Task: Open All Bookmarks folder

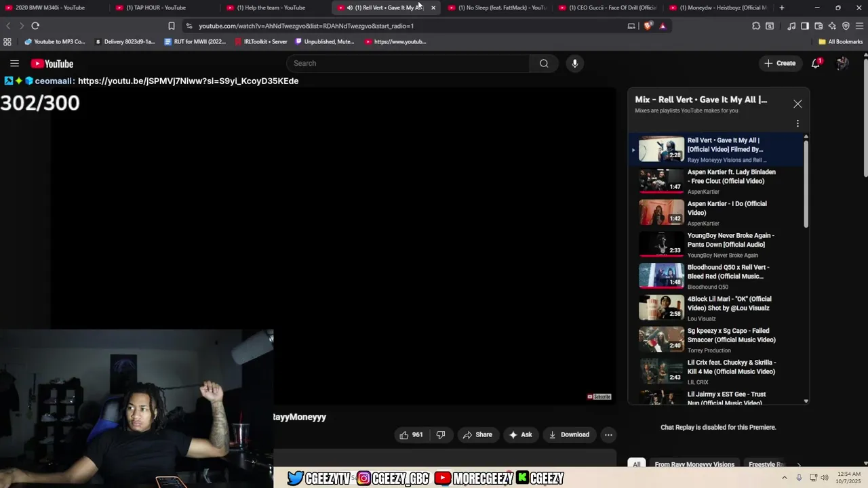Action: [x=840, y=41]
